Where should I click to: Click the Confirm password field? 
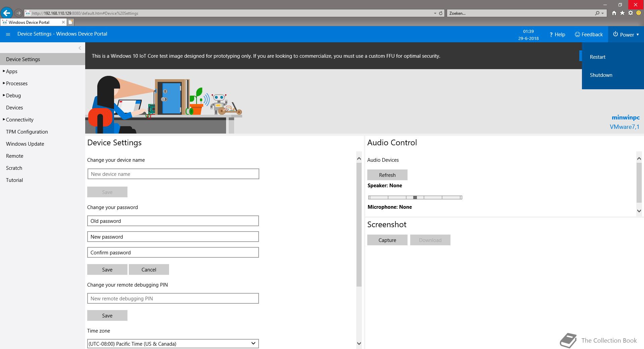pos(173,252)
